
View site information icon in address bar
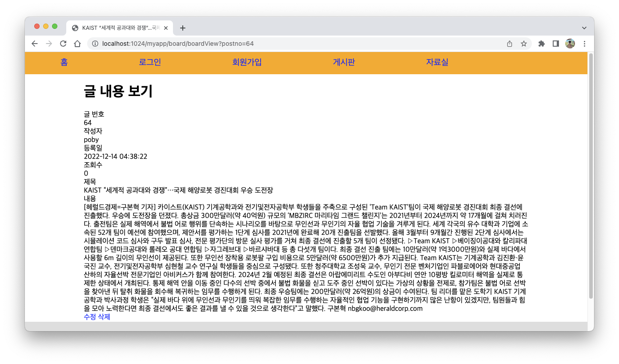tap(95, 44)
